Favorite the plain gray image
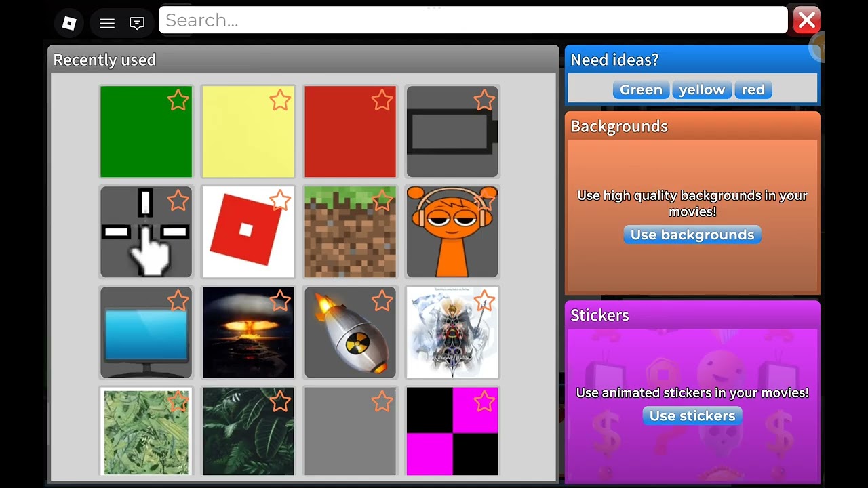 (x=382, y=401)
